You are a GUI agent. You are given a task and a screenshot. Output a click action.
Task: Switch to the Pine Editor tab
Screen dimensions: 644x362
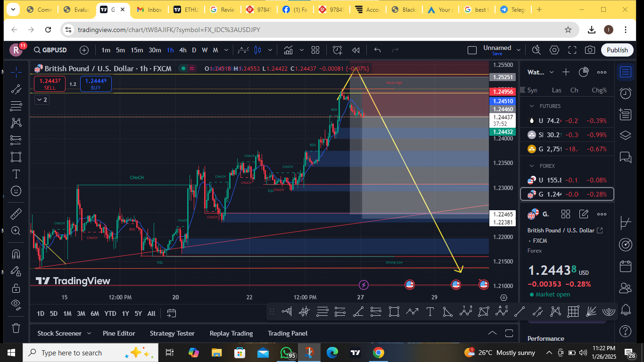[x=118, y=333]
